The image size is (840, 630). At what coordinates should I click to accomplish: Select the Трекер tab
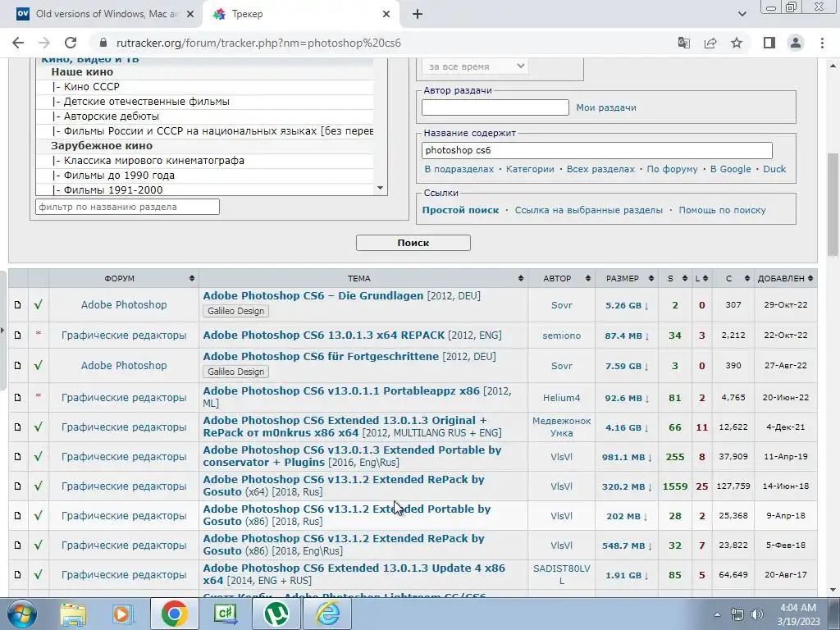coord(300,14)
